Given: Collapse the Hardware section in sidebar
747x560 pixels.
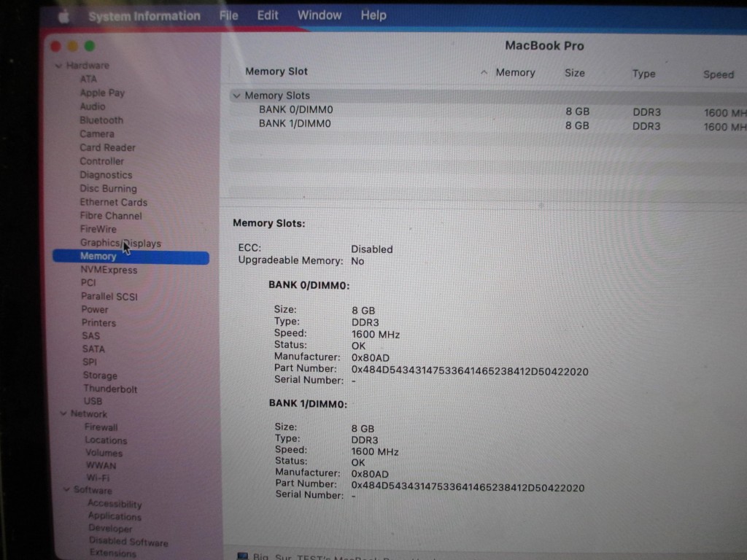Looking at the screenshot, I should [x=58, y=66].
